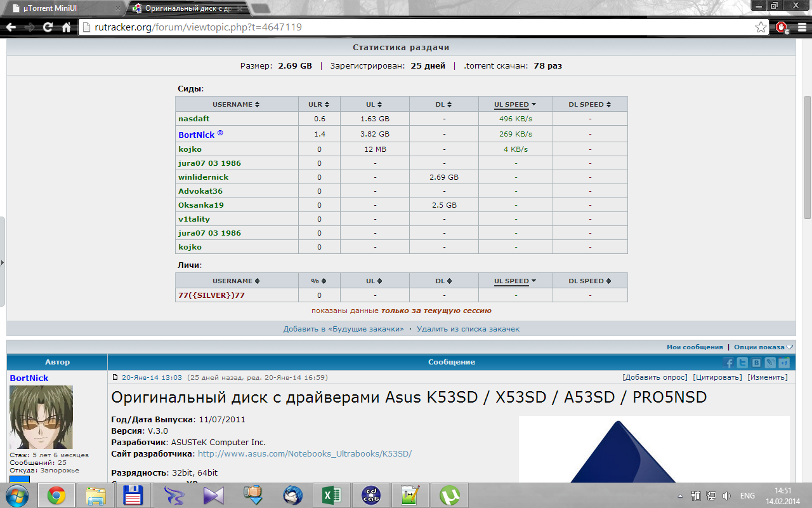This screenshot has height=508, width=812.
Task: Go to browser home page icon
Action: click(x=66, y=27)
